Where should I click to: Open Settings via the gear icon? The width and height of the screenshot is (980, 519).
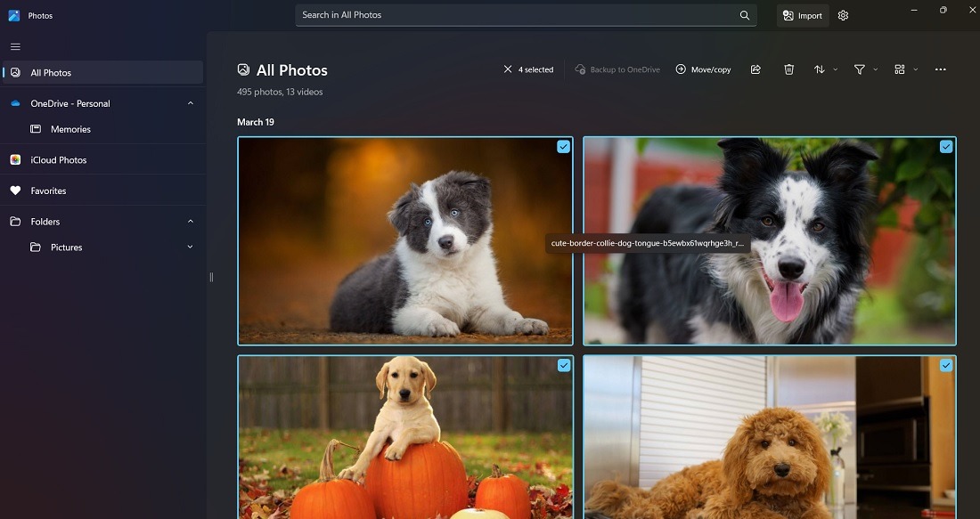tap(842, 15)
